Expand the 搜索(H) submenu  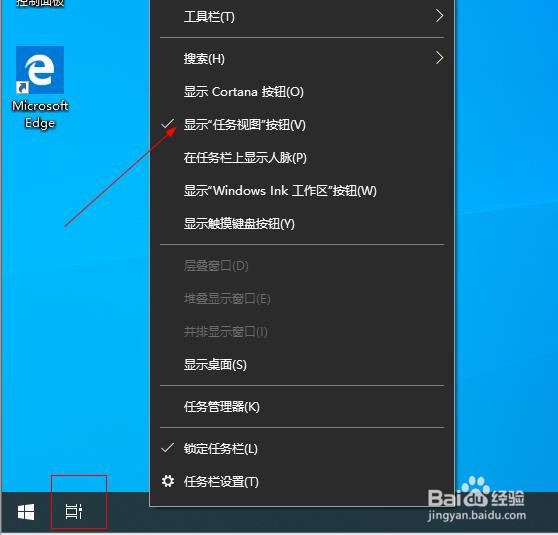(x=302, y=58)
